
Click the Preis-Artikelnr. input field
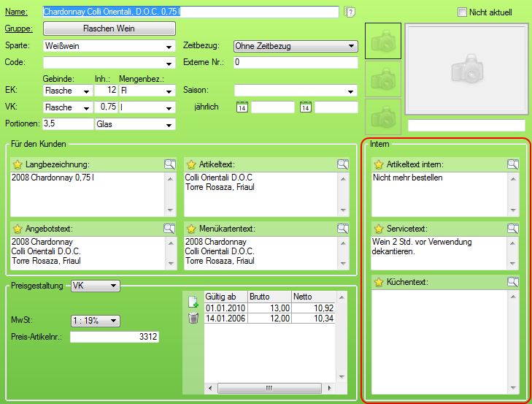coord(114,337)
